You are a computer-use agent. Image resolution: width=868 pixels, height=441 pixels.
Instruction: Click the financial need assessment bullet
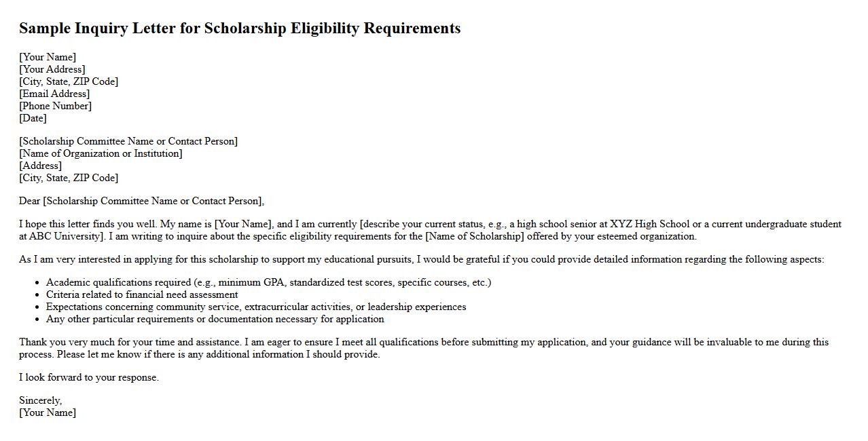tap(142, 294)
